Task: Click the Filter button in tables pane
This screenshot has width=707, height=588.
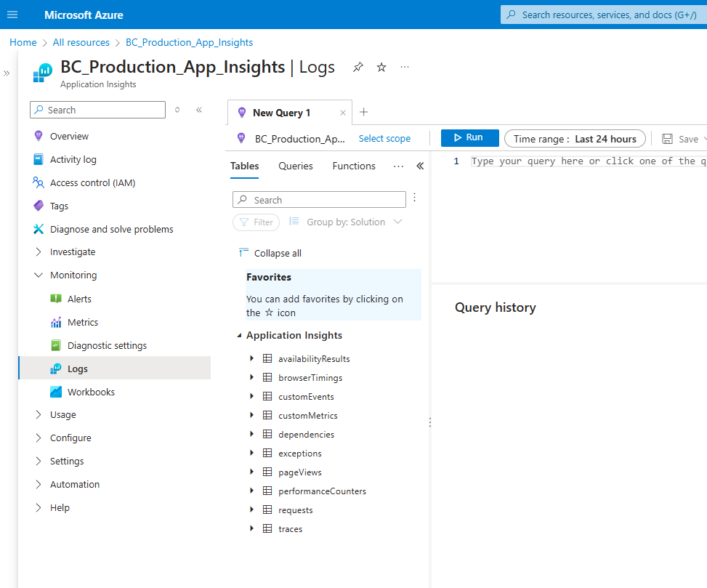Action: point(256,222)
